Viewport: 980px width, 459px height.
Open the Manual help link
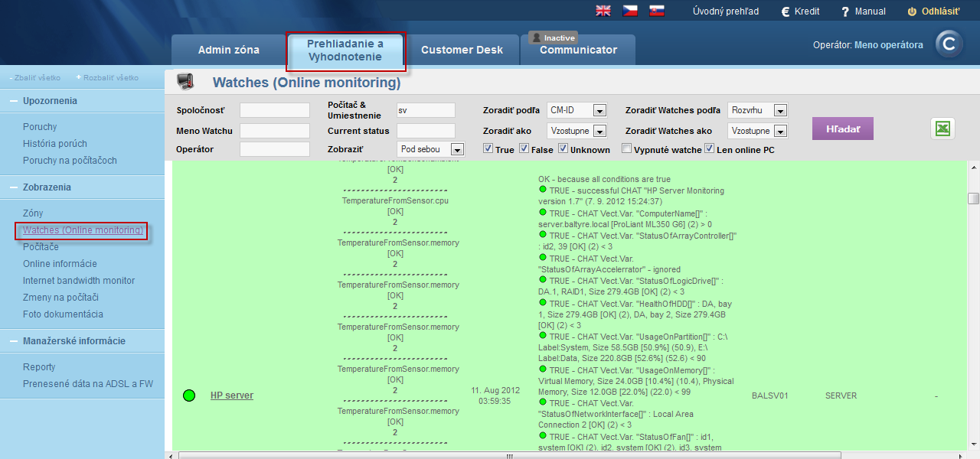click(864, 11)
